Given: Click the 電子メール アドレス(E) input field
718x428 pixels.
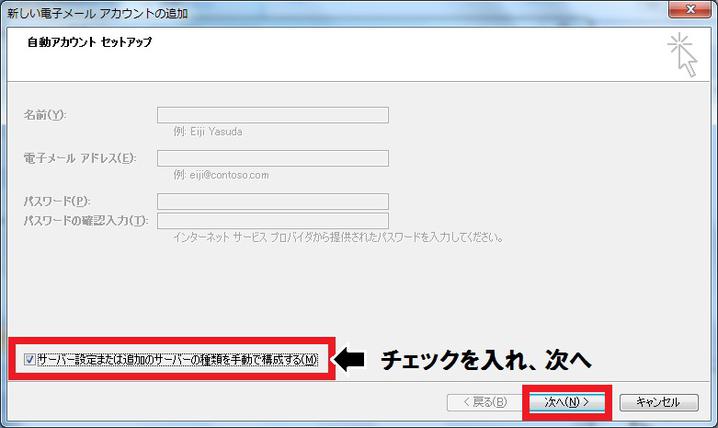Looking at the screenshot, I should click(273, 158).
